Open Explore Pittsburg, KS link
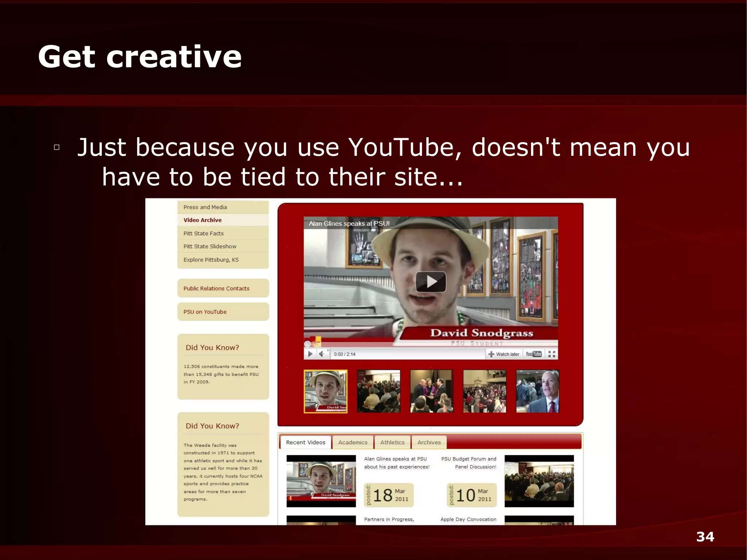The height and width of the screenshot is (560, 747). [223, 260]
